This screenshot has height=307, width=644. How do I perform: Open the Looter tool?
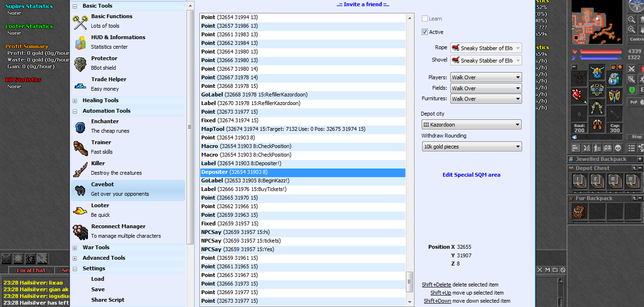tap(100, 206)
